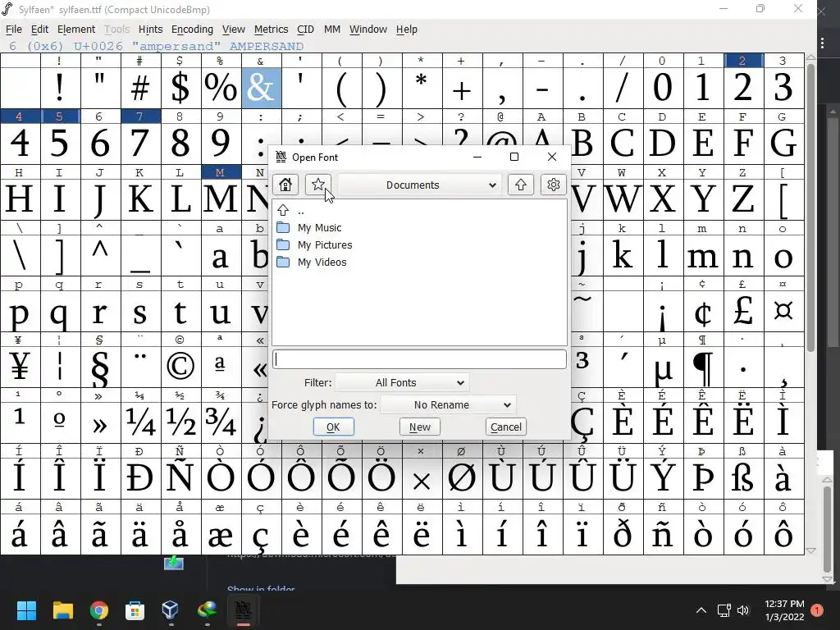Open file dialog settings gear button
Viewport: 840px width, 630px height.
[x=554, y=185]
